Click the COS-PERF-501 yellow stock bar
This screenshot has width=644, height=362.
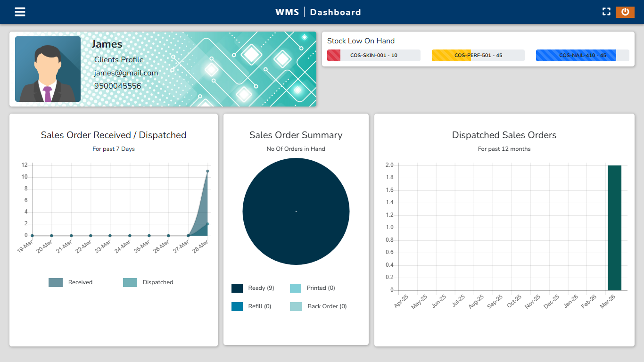pos(478,56)
